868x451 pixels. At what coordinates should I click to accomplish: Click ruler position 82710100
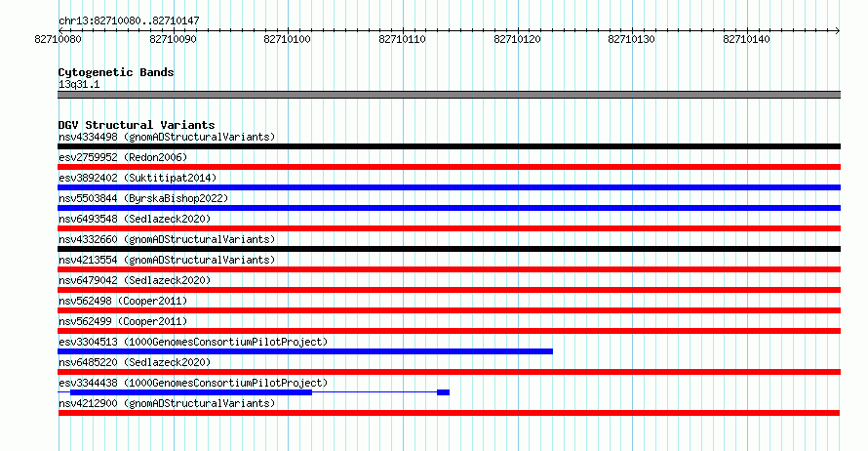pyautogui.click(x=288, y=39)
